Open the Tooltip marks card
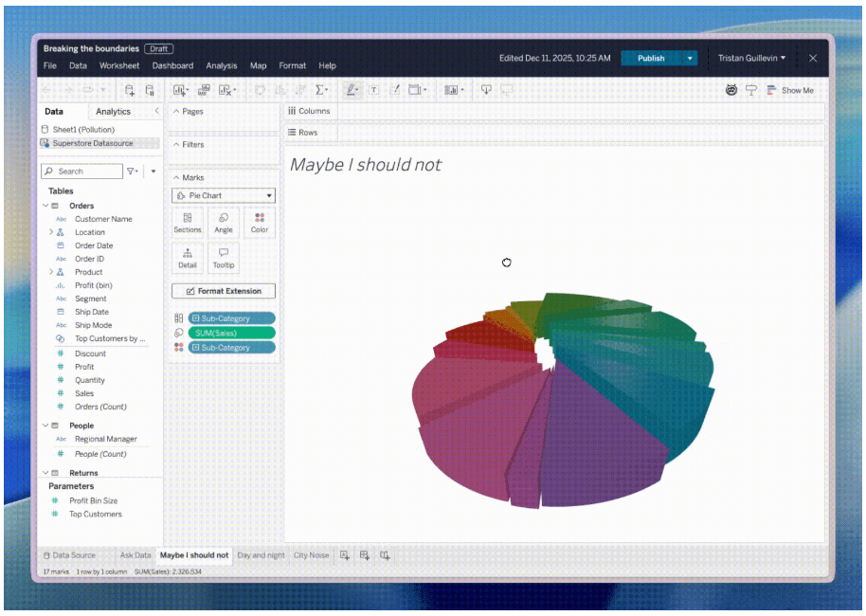The image size is (866, 616). [x=224, y=258]
